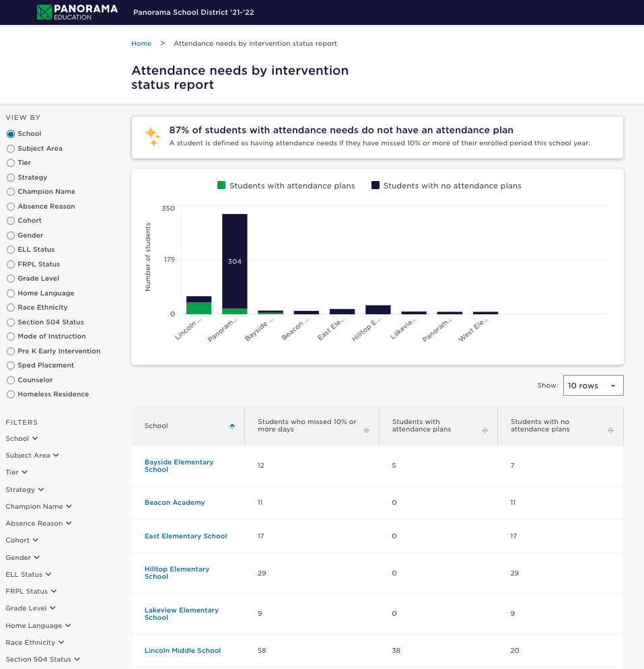644x669 pixels.
Task: Expand the Grade Level filter
Action: pos(31,608)
